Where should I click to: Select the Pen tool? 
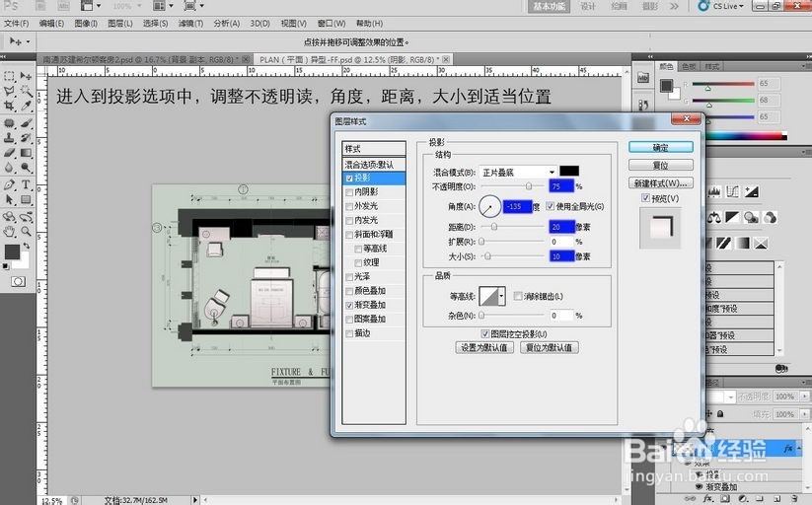click(9, 184)
